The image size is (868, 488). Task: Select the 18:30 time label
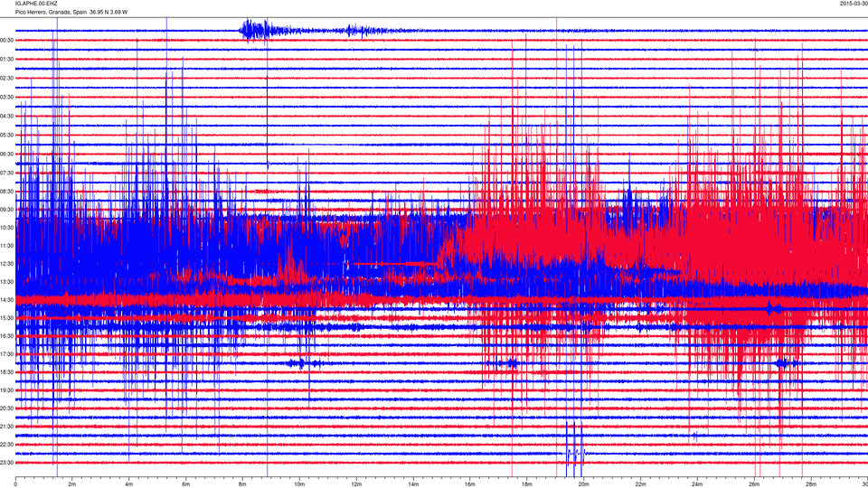(6, 372)
